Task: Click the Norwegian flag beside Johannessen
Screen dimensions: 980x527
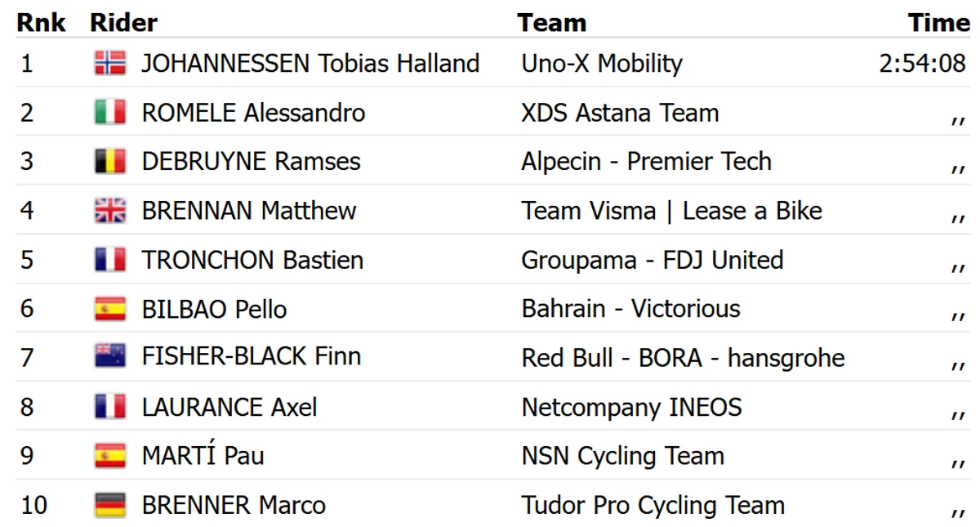Action: 110,63
